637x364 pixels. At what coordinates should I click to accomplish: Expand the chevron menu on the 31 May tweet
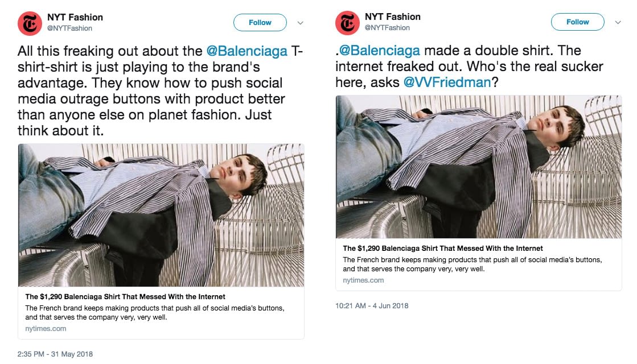[301, 23]
